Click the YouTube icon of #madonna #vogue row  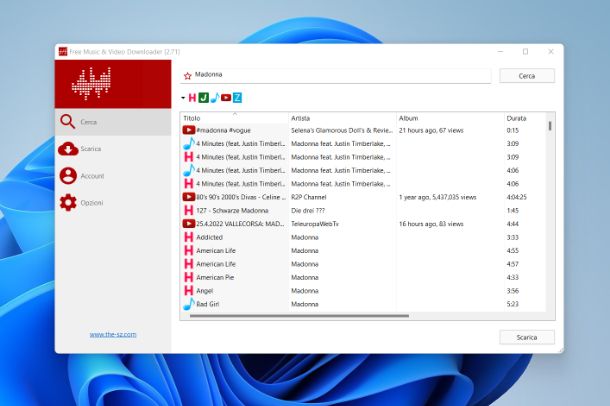189,130
